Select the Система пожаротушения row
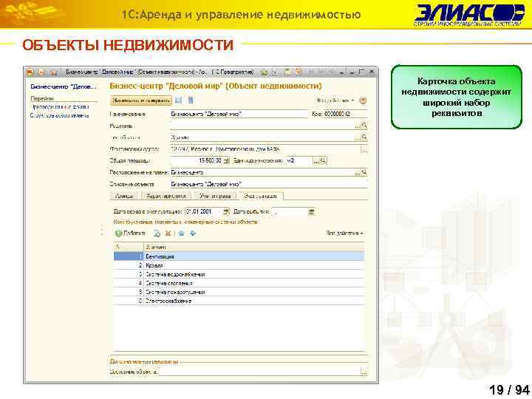This screenshot has height=399, width=532. point(239,292)
